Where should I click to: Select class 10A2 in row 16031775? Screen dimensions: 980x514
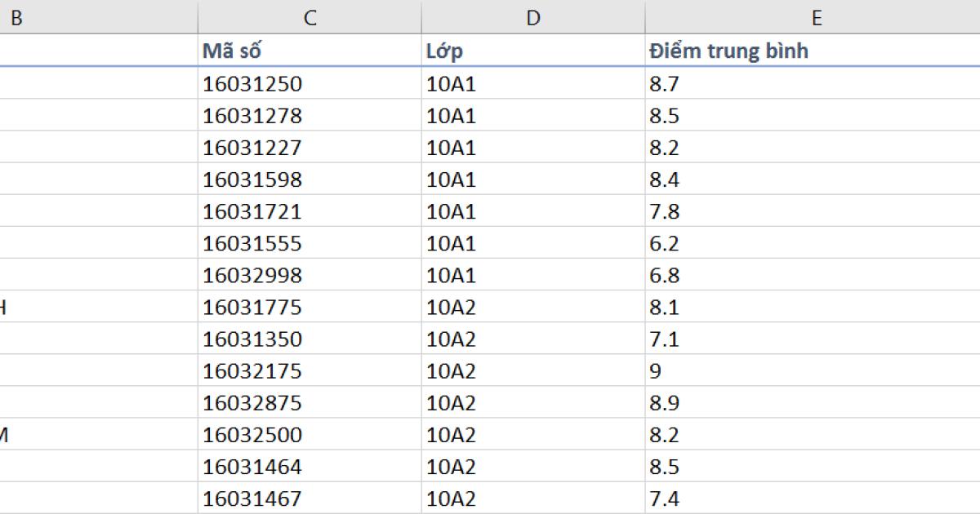pyautogui.click(x=533, y=306)
